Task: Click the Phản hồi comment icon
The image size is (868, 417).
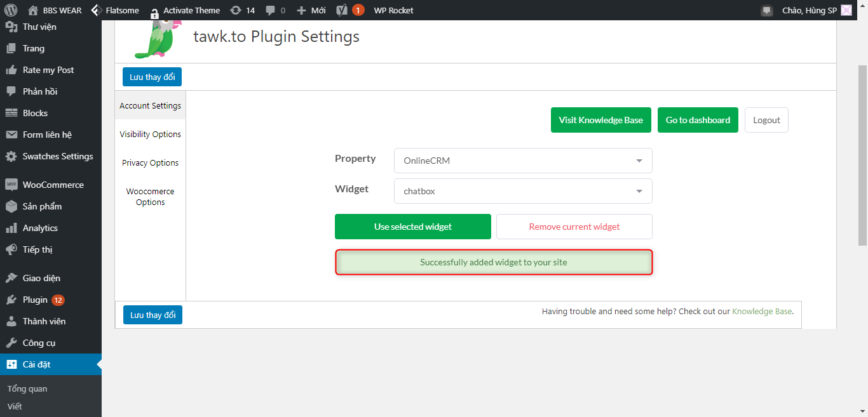Action: click(x=11, y=91)
